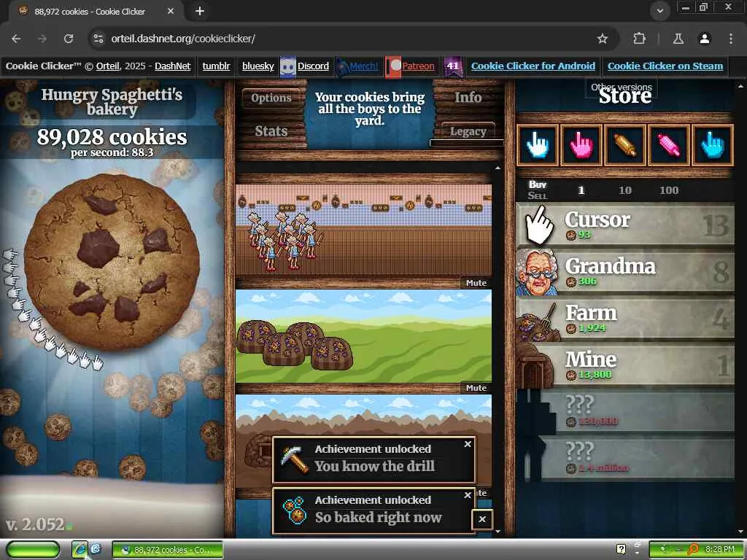This screenshot has height=560, width=747.
Task: Dismiss 'You know the drill' achievement notification
Action: [468, 444]
